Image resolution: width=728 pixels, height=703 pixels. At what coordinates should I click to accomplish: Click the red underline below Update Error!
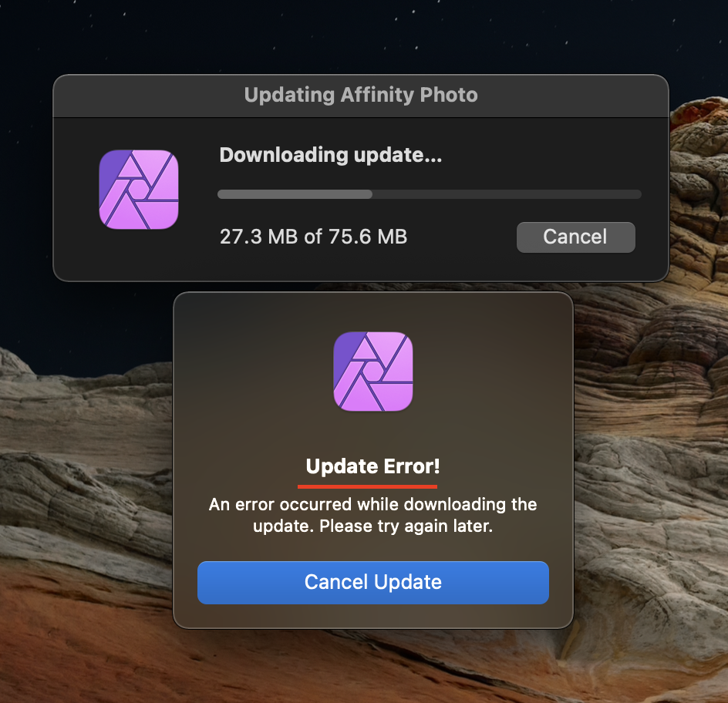point(367,486)
